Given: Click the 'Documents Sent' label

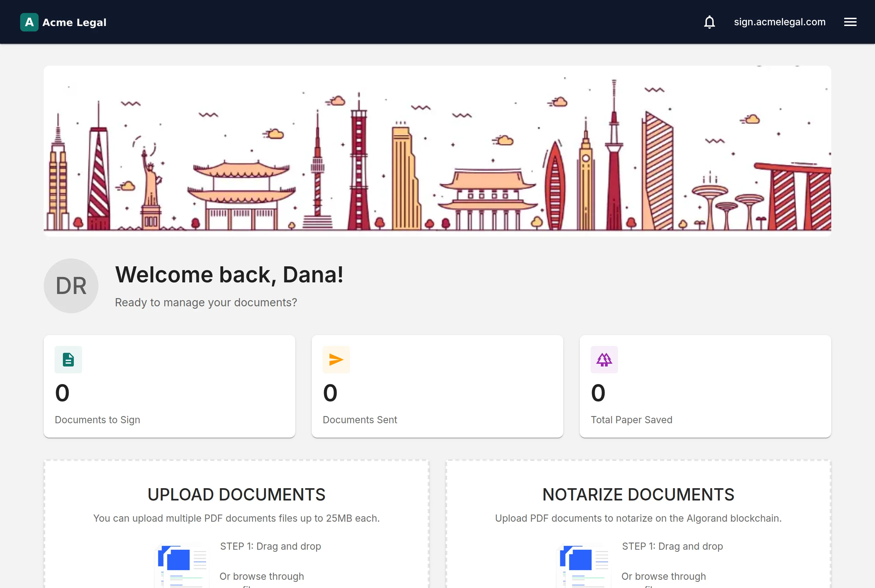Looking at the screenshot, I should click(x=360, y=420).
